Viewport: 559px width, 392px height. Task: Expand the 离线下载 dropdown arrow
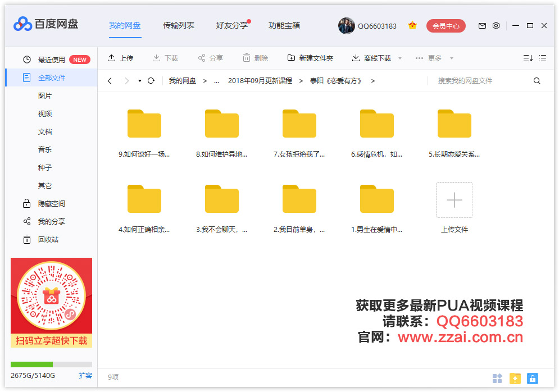400,58
